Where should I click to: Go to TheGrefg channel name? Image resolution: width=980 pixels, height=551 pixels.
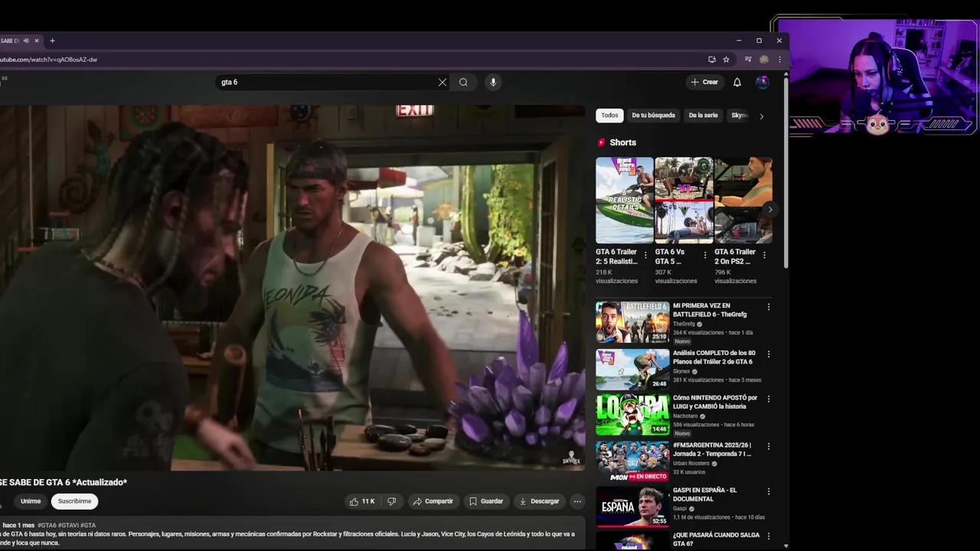684,324
